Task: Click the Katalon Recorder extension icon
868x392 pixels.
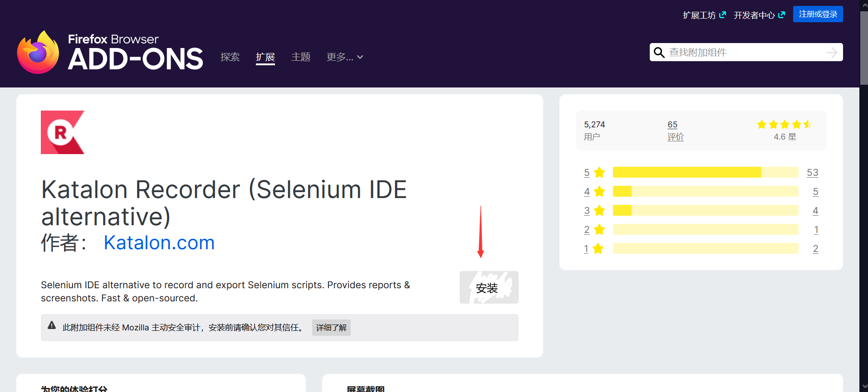Action: pos(63,132)
